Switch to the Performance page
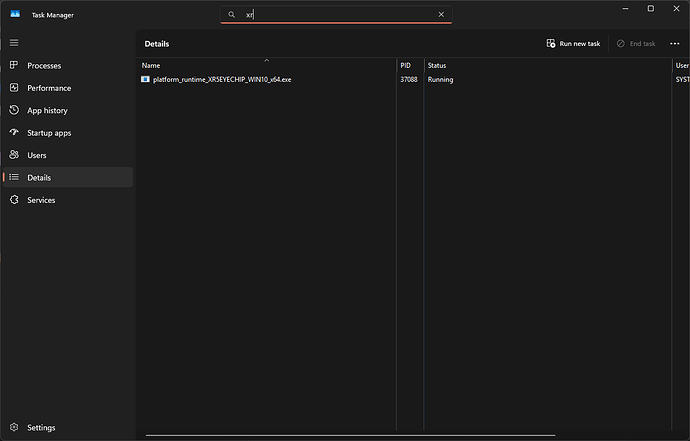 point(68,88)
